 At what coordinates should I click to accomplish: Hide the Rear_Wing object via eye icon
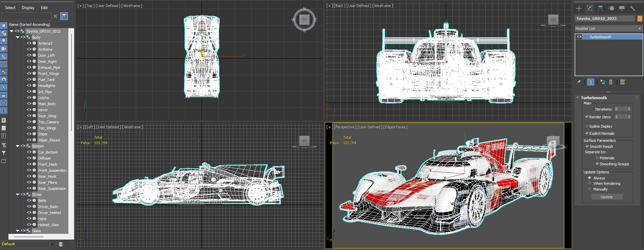(x=29, y=116)
